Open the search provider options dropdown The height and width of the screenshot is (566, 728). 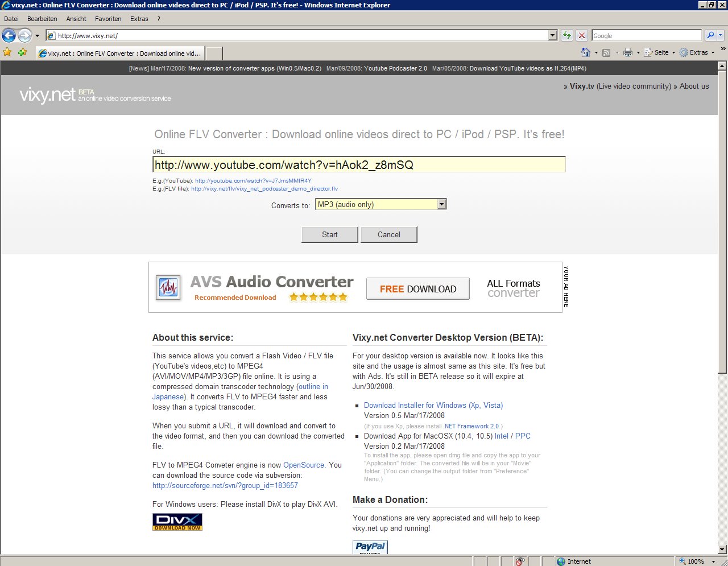point(721,36)
